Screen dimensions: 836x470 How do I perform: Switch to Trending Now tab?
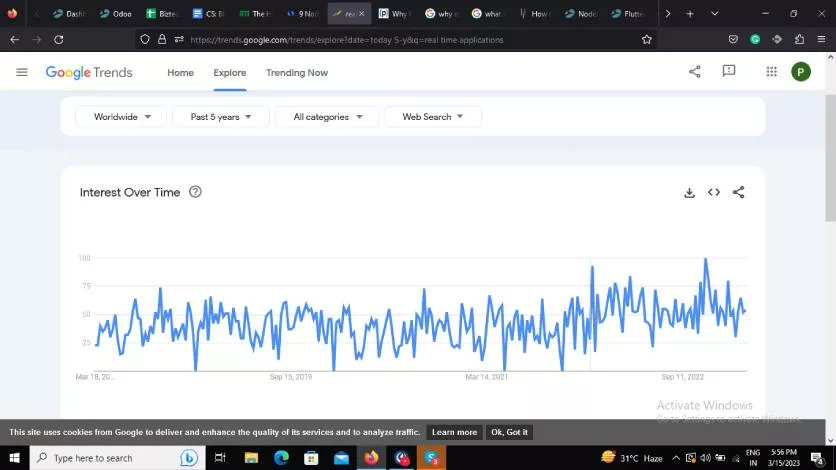tap(296, 73)
